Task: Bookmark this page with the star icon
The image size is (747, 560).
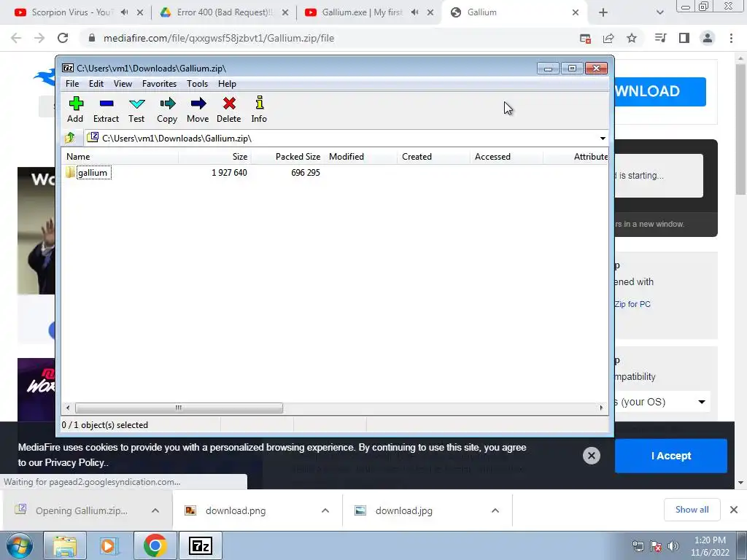Action: click(x=632, y=38)
